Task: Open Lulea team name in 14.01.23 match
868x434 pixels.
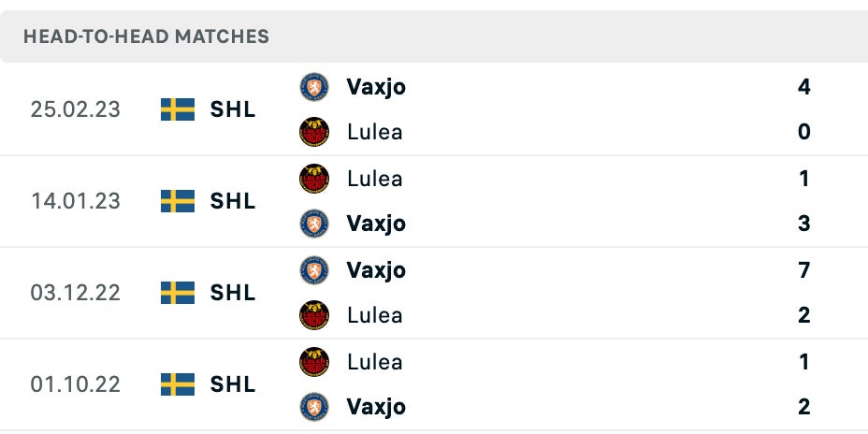Action: tap(374, 179)
